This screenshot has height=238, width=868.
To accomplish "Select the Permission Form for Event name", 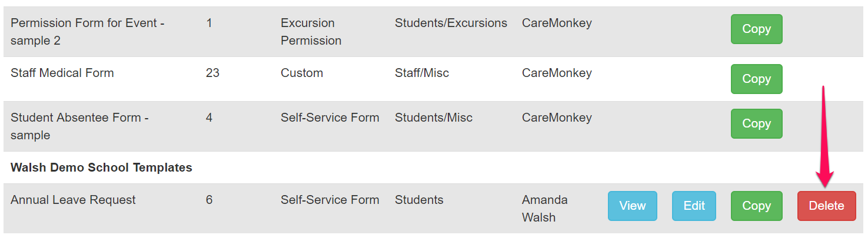I will pos(88,32).
